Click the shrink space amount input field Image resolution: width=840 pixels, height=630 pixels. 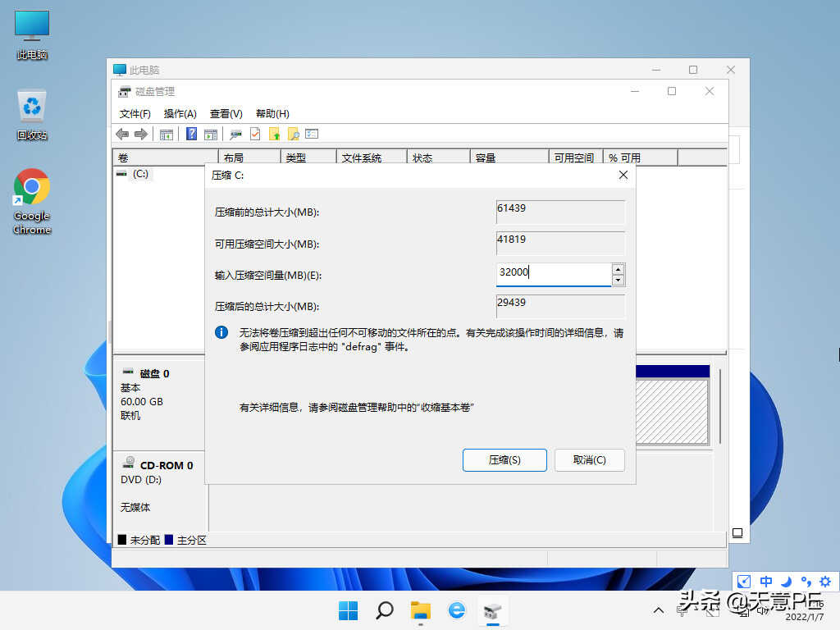553,273
